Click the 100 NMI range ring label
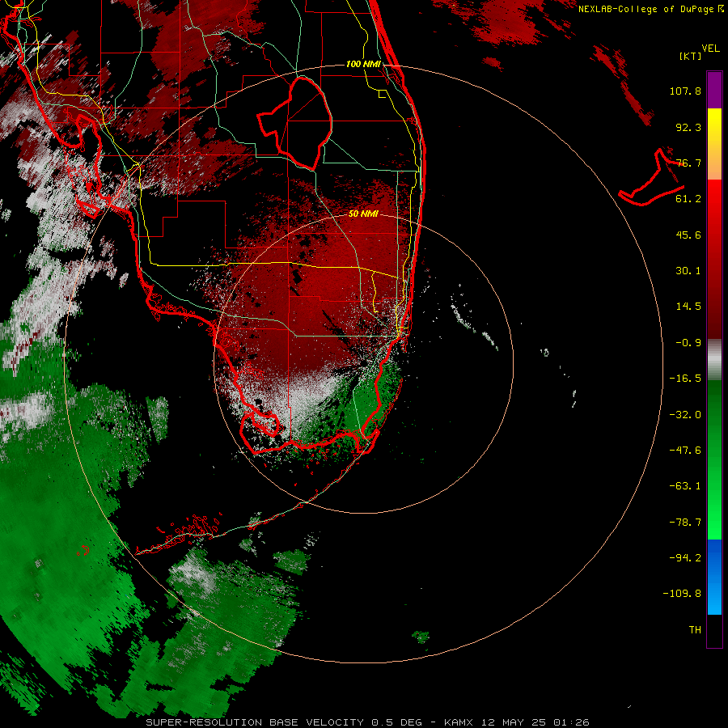The image size is (728, 728). [363, 64]
